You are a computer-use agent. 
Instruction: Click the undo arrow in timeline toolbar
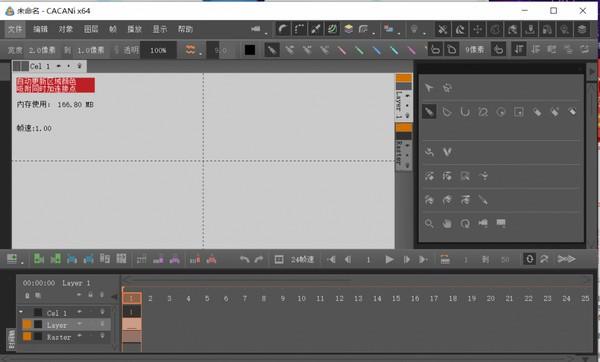[245, 259]
